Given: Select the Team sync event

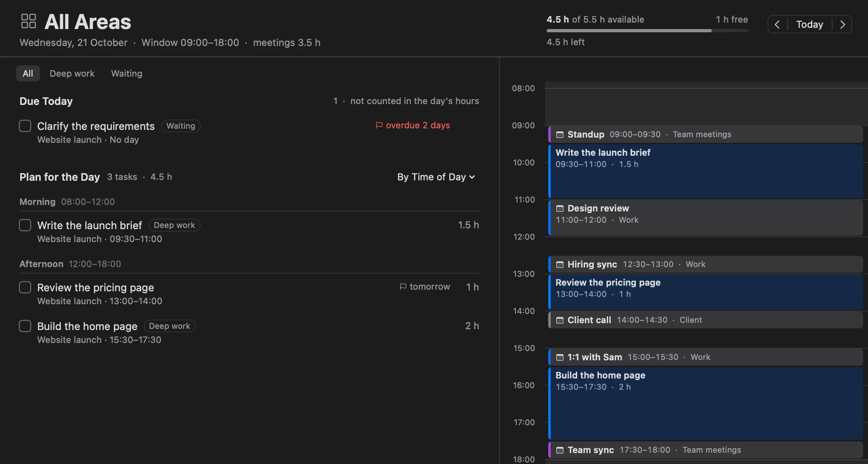Looking at the screenshot, I should 706,450.
